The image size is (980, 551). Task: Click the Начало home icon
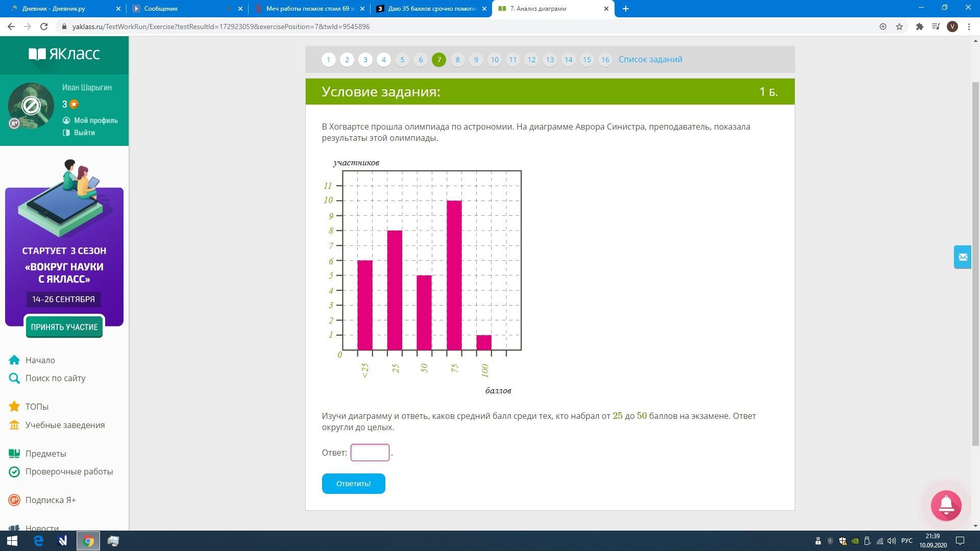pyautogui.click(x=14, y=360)
